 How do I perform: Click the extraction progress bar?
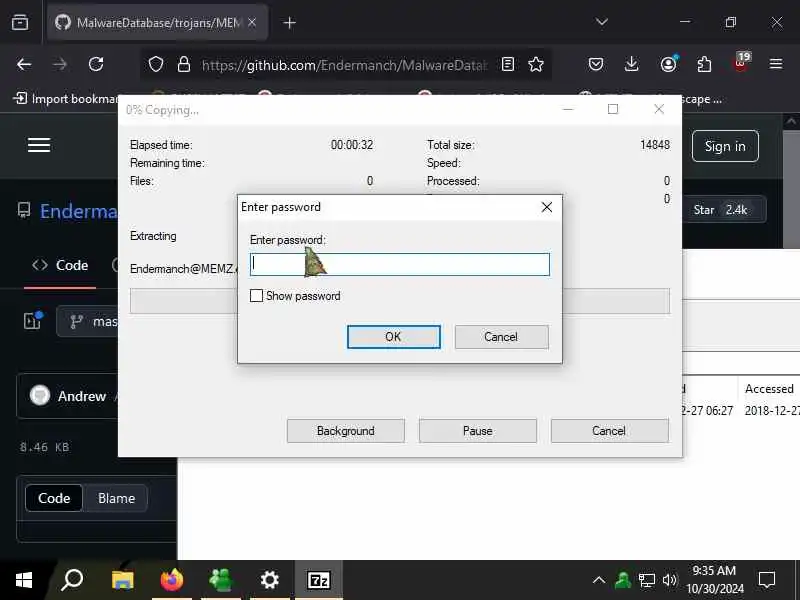coord(399,301)
